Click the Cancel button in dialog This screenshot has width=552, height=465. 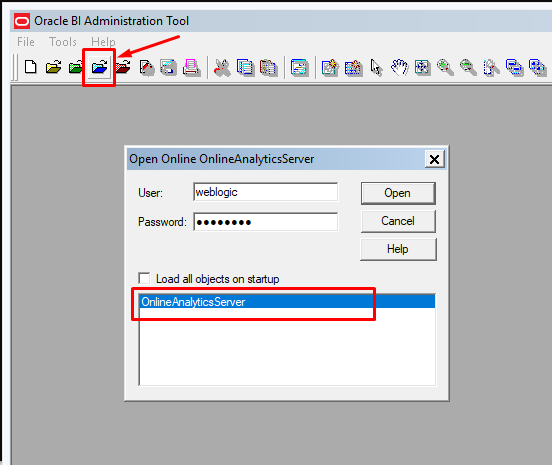pos(398,221)
